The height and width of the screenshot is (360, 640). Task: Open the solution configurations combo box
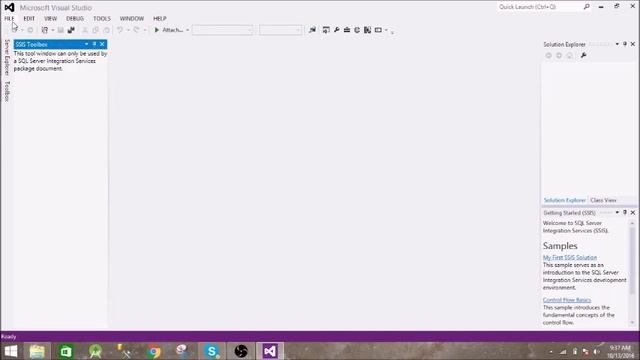point(222,30)
